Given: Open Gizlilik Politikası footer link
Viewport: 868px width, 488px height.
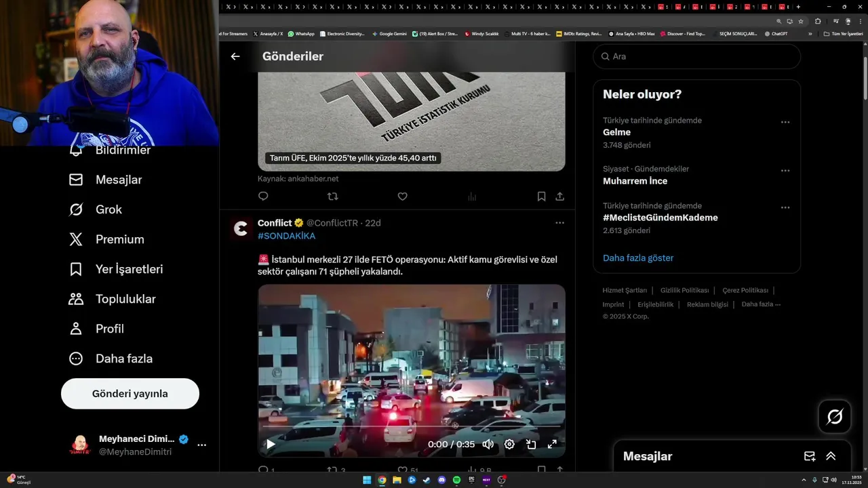Looking at the screenshot, I should [x=684, y=290].
